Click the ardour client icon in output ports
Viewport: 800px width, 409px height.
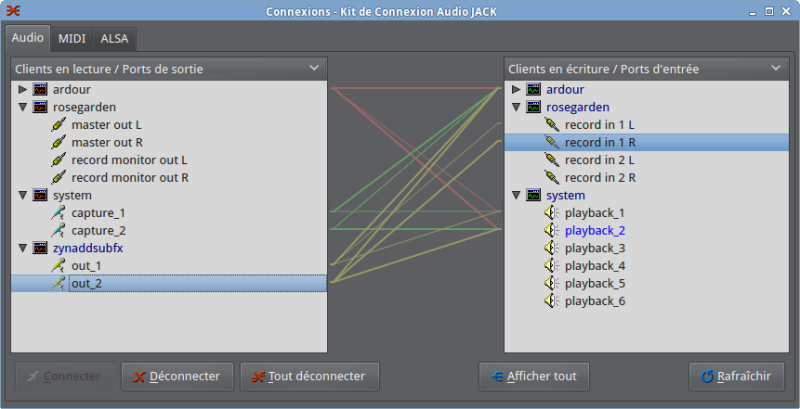tap(40, 89)
